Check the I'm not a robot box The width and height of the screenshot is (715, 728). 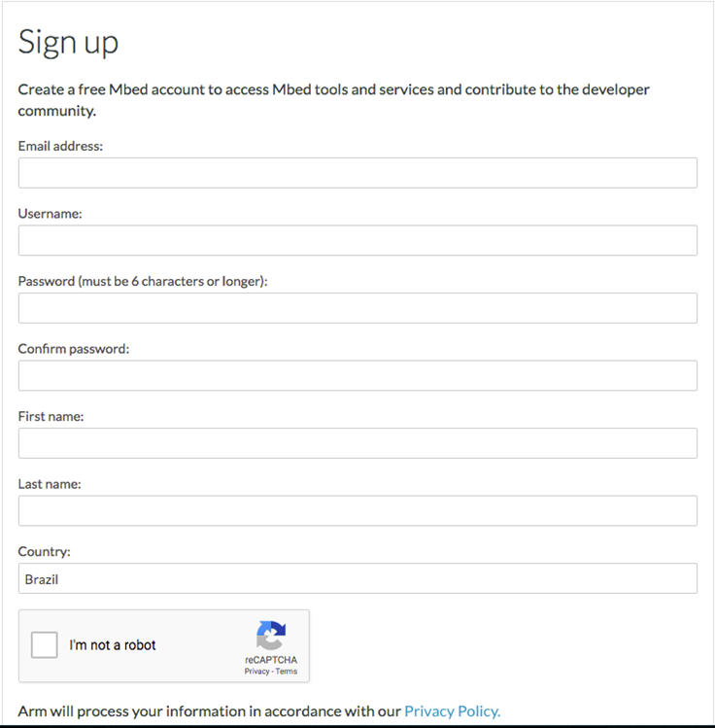(44, 644)
